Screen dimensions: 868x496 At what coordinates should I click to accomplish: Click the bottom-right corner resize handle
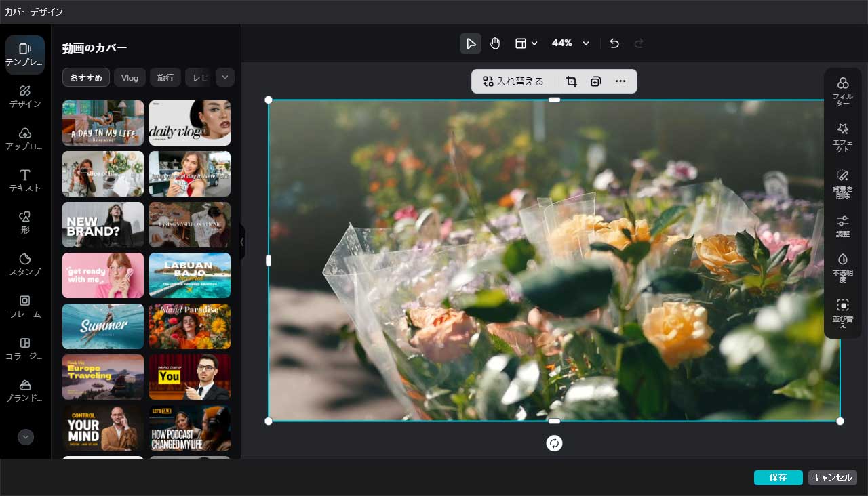point(840,421)
